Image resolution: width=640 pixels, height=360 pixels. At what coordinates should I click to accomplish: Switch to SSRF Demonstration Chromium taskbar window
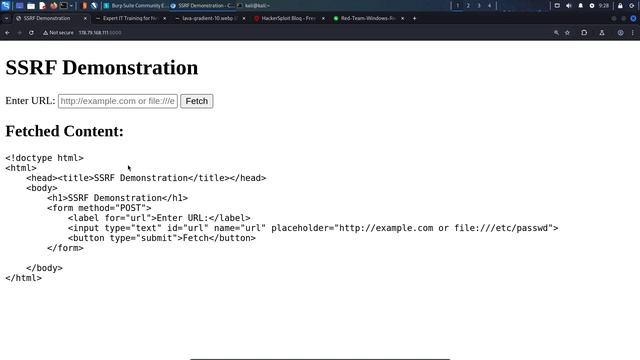(x=202, y=6)
